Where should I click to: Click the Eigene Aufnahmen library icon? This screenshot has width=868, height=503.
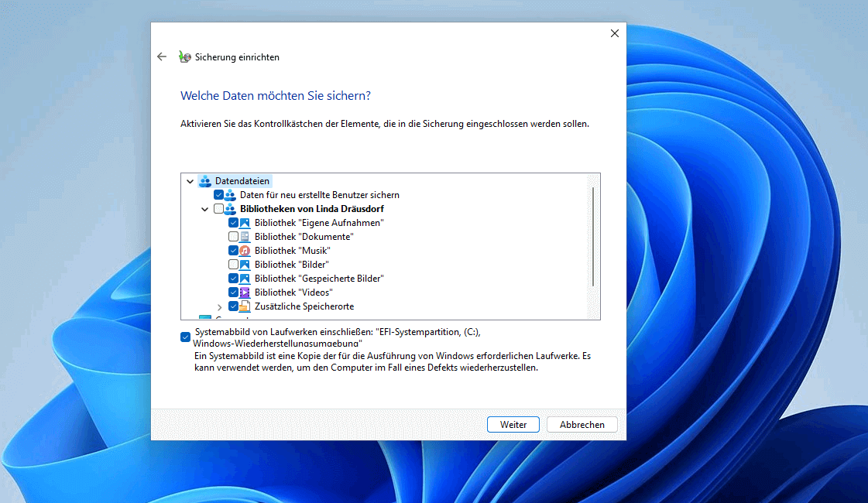[x=245, y=223]
